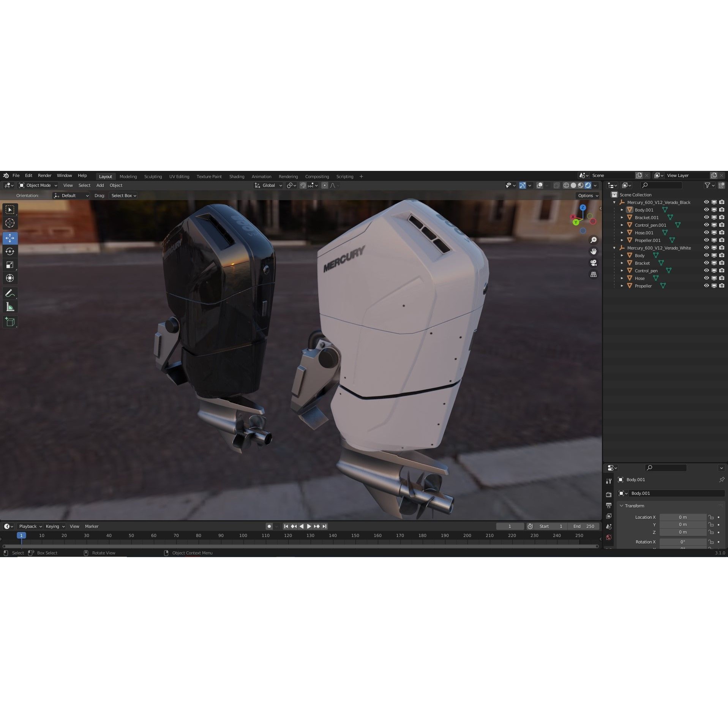This screenshot has width=728, height=728.
Task: Collapse the Mercury_600_V12_Verado_Black collection
Action: pyautogui.click(x=614, y=202)
